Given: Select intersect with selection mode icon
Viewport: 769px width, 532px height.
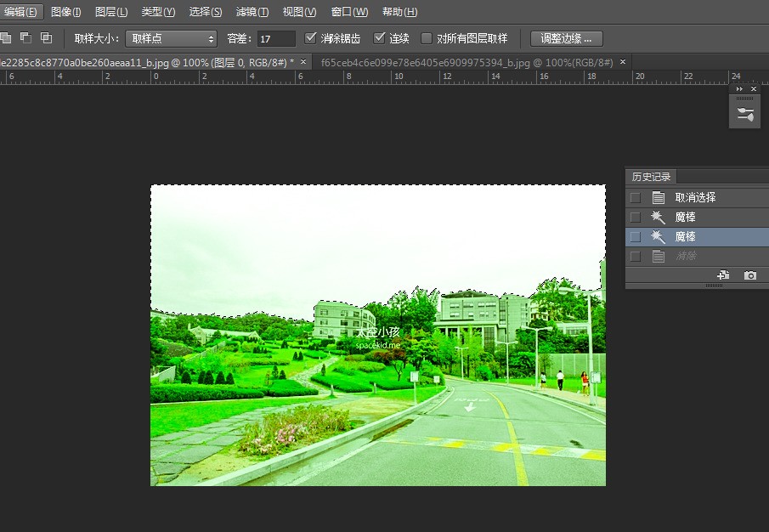Looking at the screenshot, I should coord(46,38).
